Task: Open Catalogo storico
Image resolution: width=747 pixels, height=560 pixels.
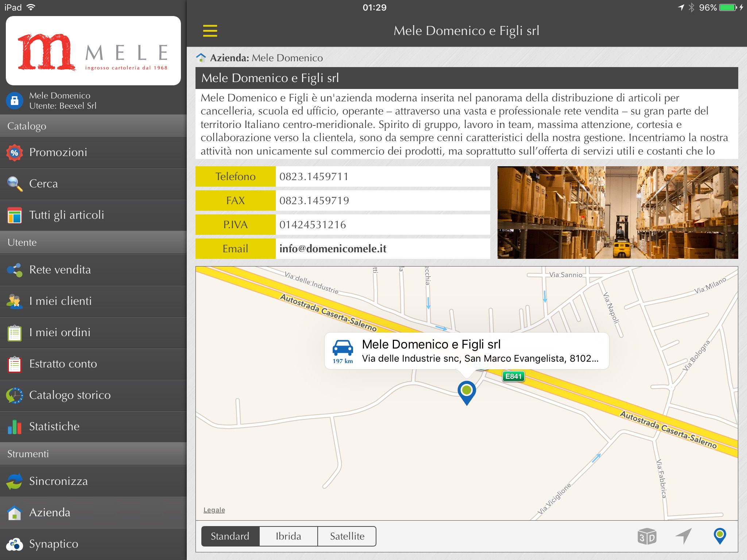Action: point(93,395)
